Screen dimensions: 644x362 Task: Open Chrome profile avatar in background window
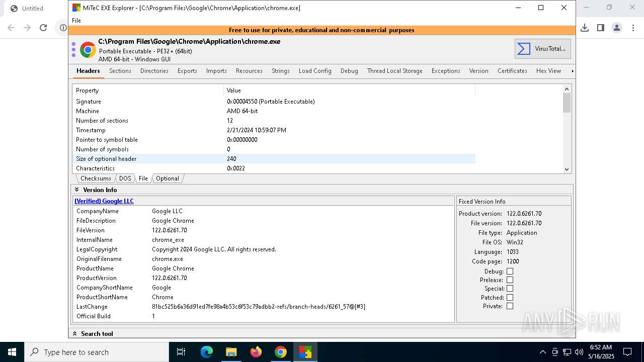617,28
